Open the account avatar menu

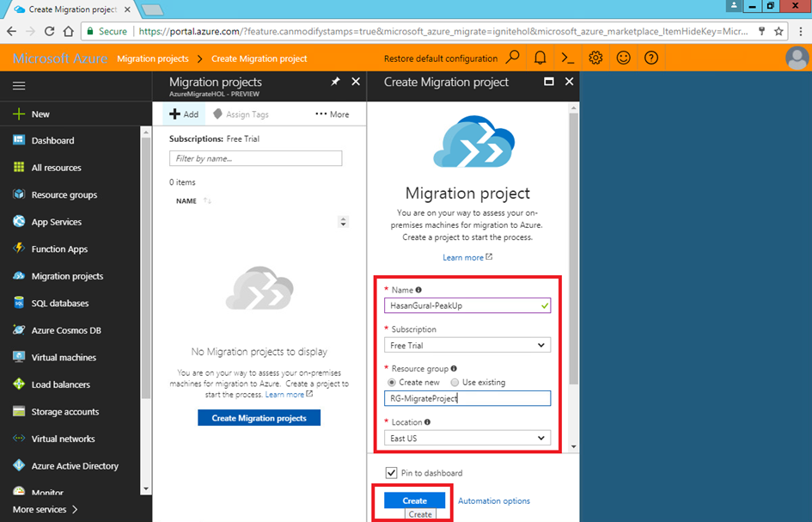pos(797,58)
